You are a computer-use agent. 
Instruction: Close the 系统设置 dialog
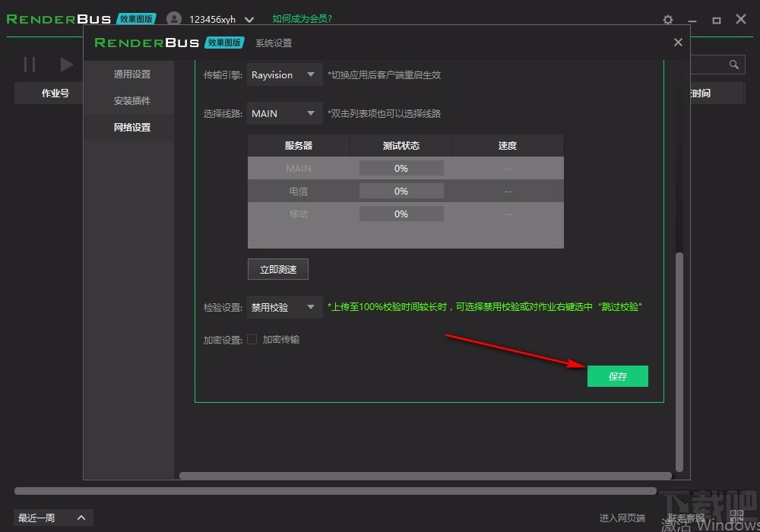pyautogui.click(x=678, y=42)
